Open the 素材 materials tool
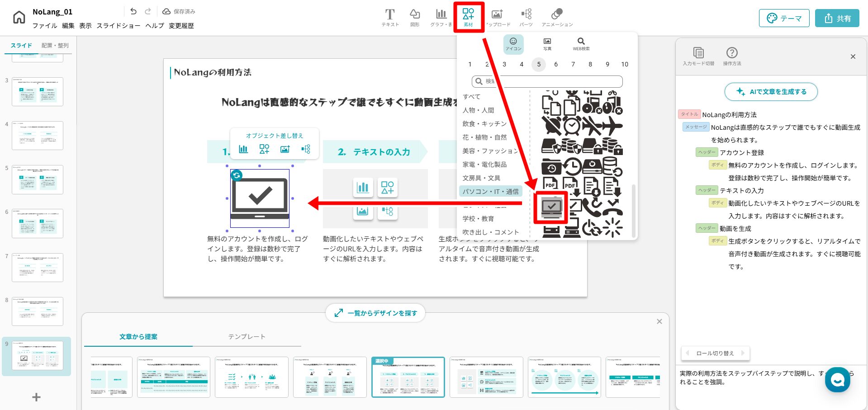 [469, 18]
